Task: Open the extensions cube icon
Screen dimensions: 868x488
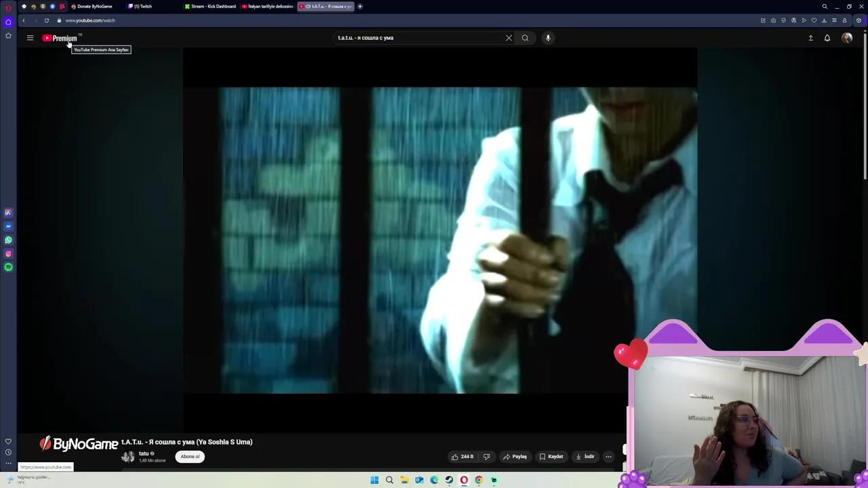Action: (x=859, y=20)
